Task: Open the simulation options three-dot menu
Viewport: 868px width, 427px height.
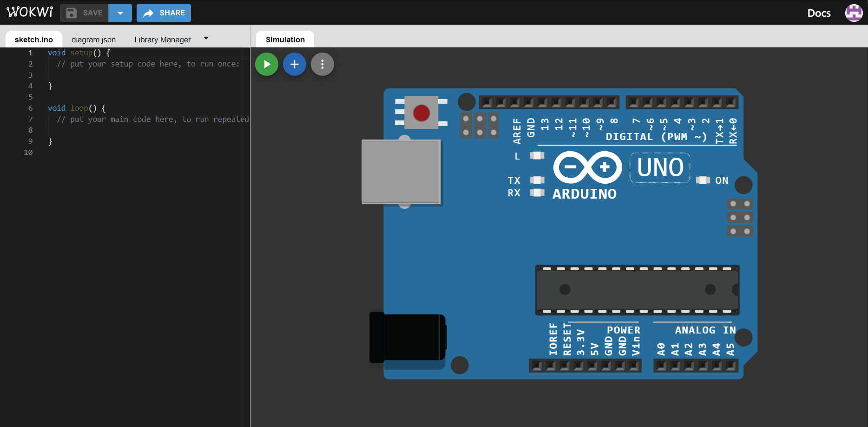Action: point(322,64)
